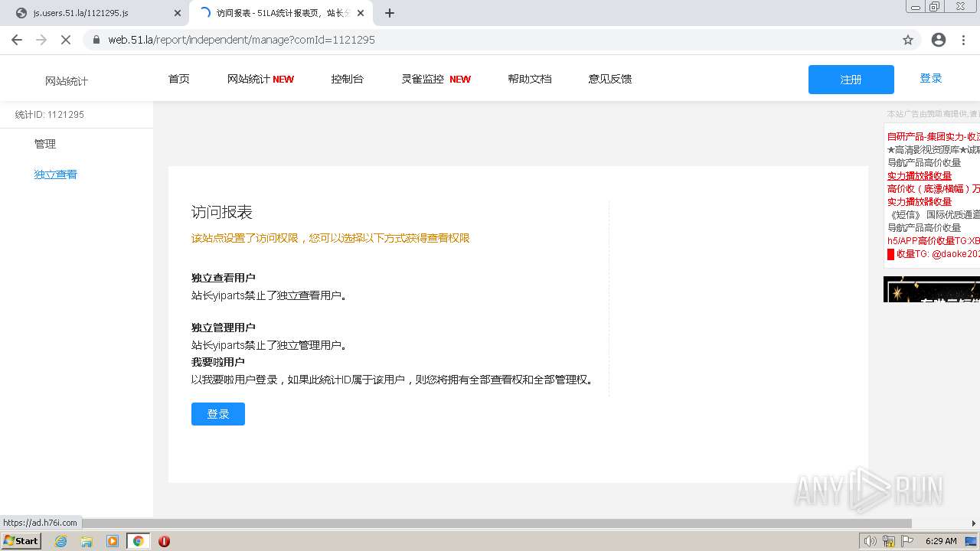Close the 访问报表 tab

coord(361,13)
